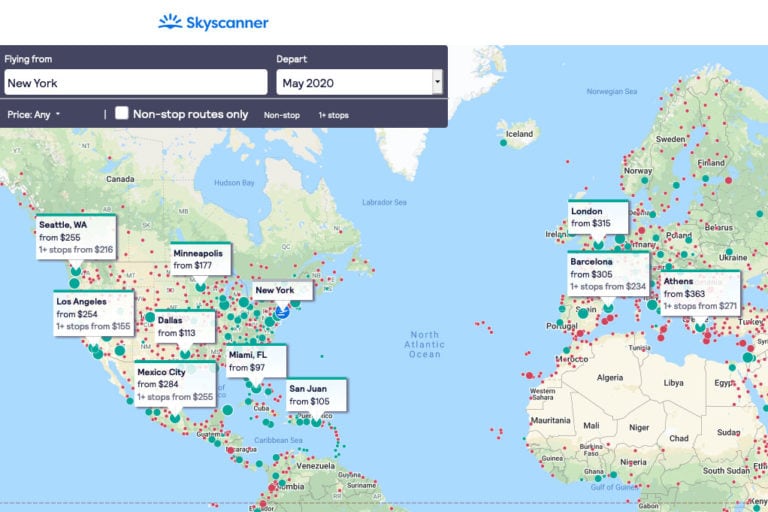
Task: Click the blue New York origin marker
Action: [282, 311]
